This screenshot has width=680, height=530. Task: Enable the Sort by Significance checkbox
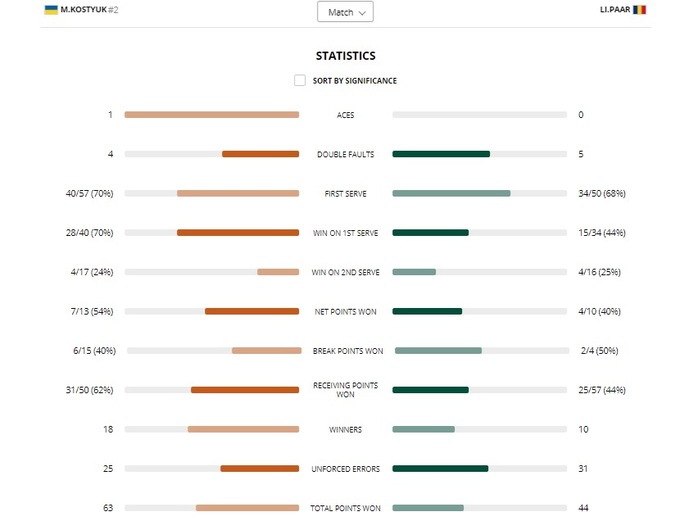coord(300,81)
